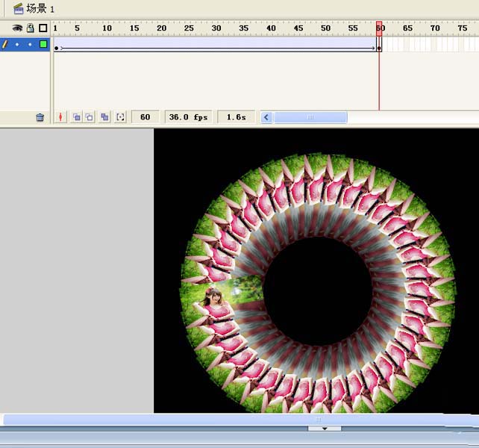Enable the onion skin button
The image size is (479, 448).
coord(76,117)
